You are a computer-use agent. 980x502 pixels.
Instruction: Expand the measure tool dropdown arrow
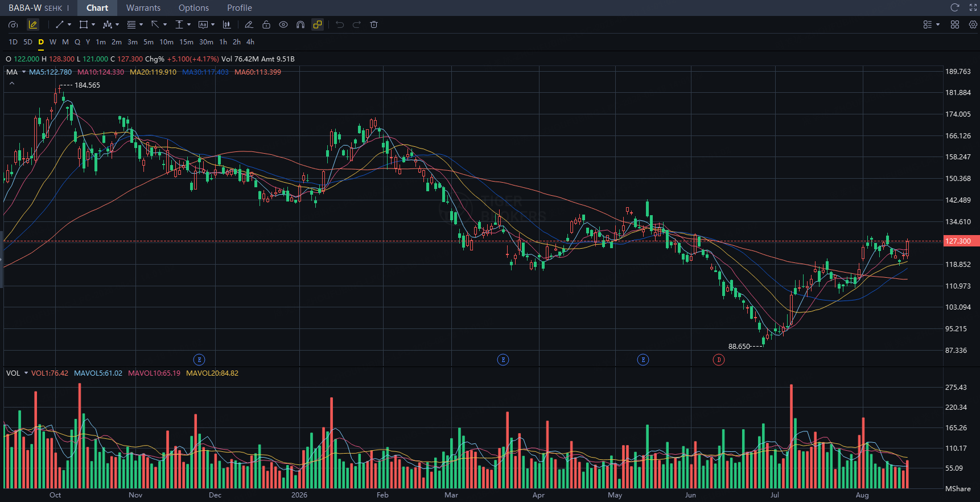coord(189,24)
